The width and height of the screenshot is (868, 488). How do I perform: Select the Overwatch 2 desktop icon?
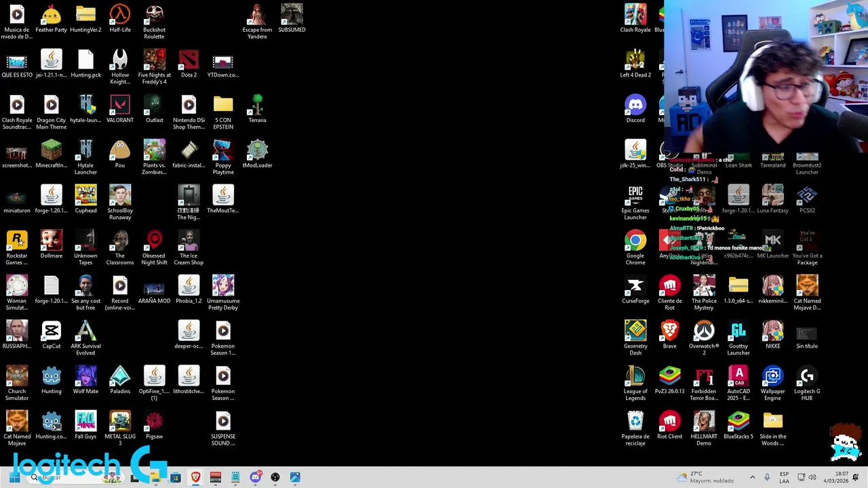click(x=704, y=338)
